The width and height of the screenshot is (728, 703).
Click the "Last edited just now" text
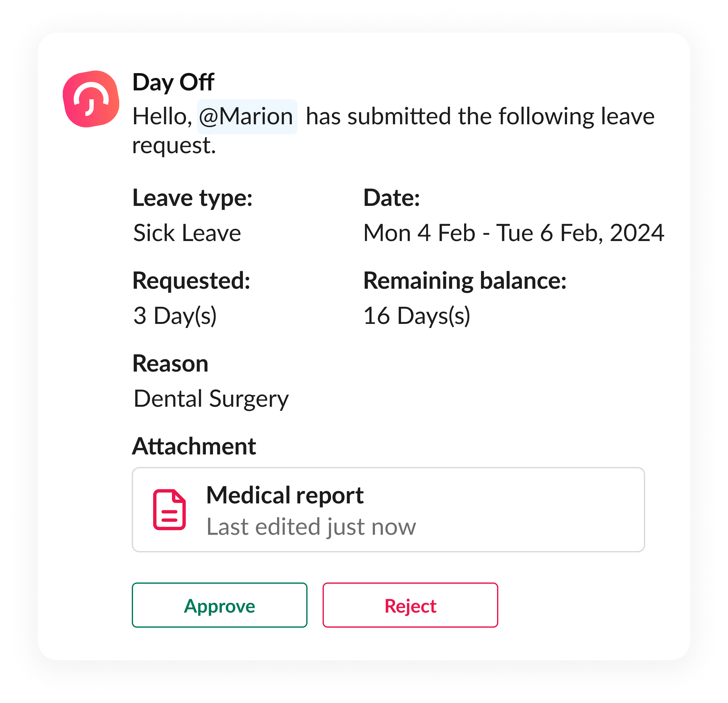(311, 527)
